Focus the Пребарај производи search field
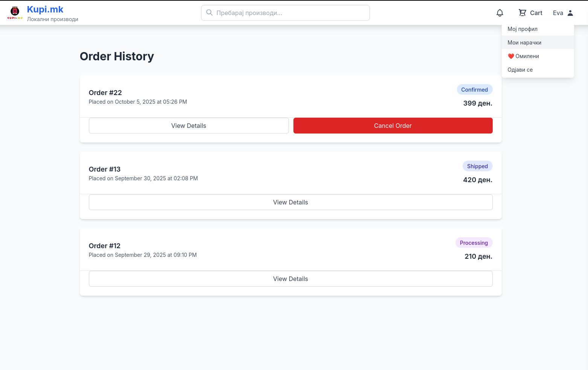Viewport: 588px width, 370px height. click(x=290, y=13)
